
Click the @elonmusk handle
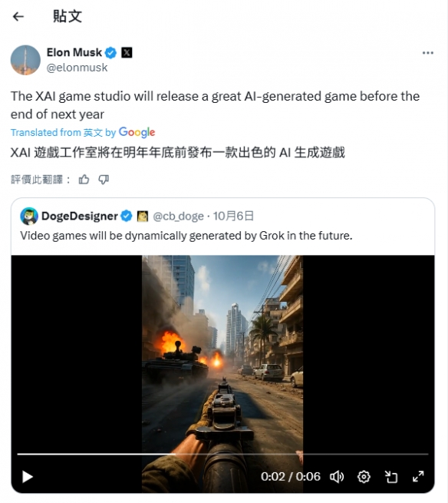coord(77,68)
